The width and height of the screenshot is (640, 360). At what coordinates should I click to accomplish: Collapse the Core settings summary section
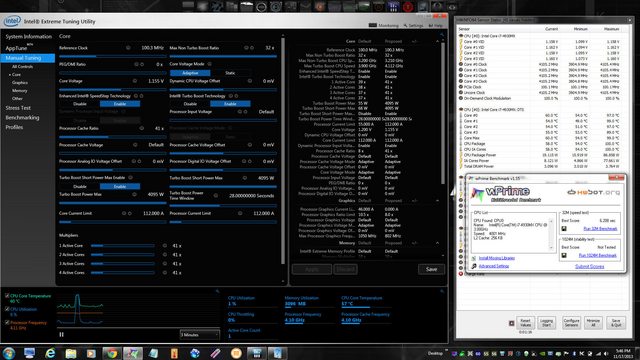pos(437,41)
